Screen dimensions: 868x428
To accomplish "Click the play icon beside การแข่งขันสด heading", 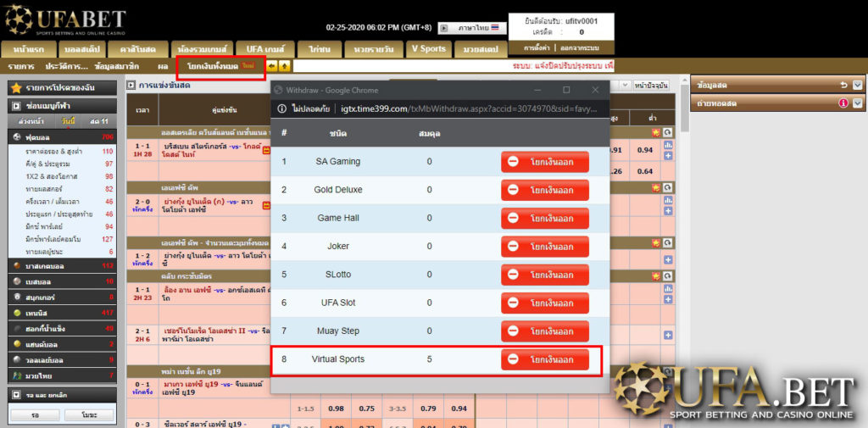I will 131,86.
